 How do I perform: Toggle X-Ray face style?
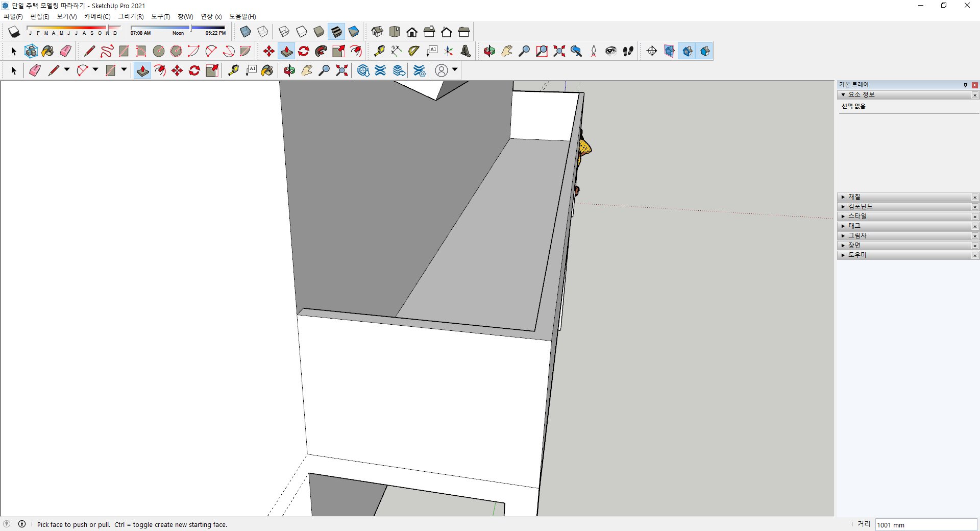point(246,32)
